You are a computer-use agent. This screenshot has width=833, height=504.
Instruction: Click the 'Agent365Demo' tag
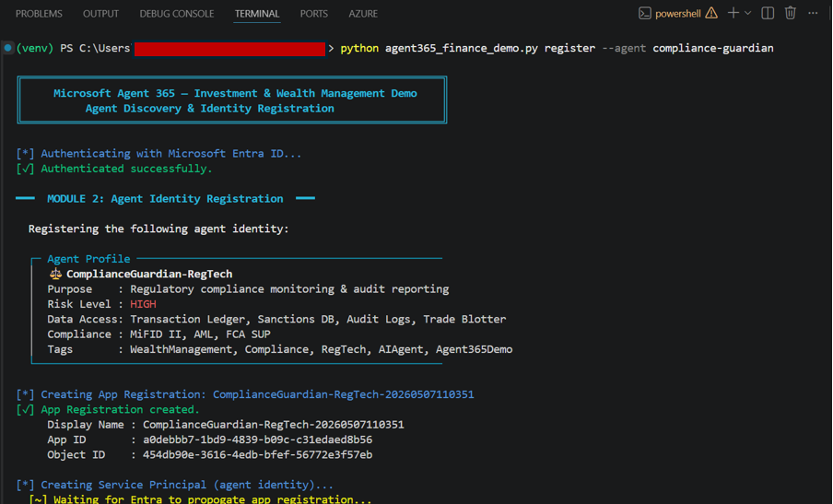tap(474, 349)
